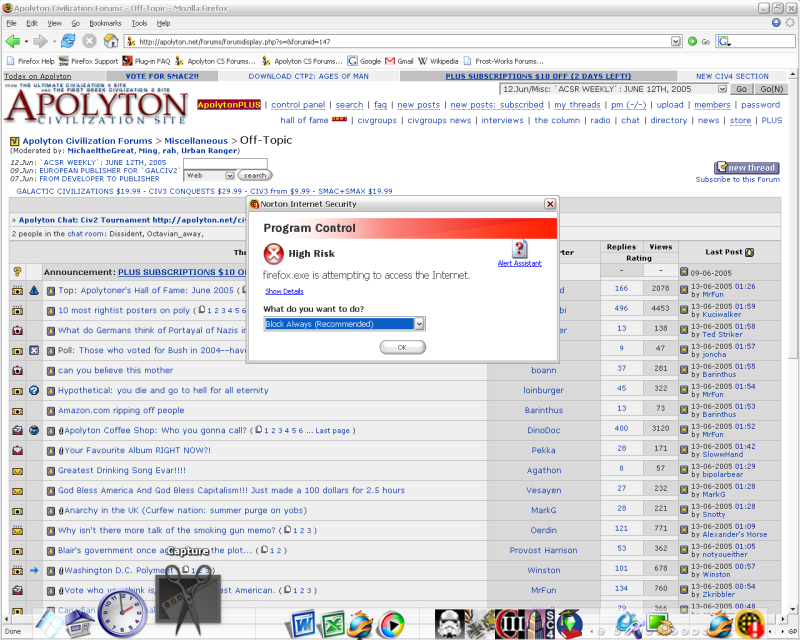
Task: Click the new thread button
Action: (x=746, y=168)
